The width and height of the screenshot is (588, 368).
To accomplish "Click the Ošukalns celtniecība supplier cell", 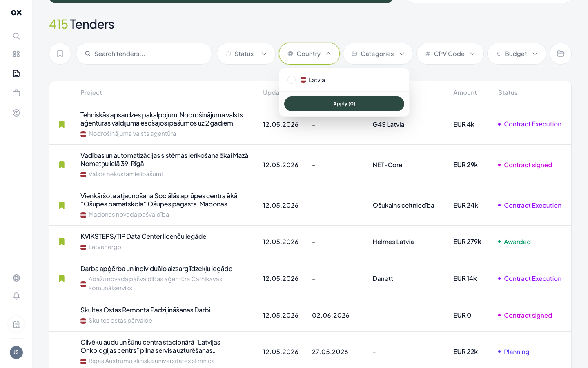I will [403, 205].
